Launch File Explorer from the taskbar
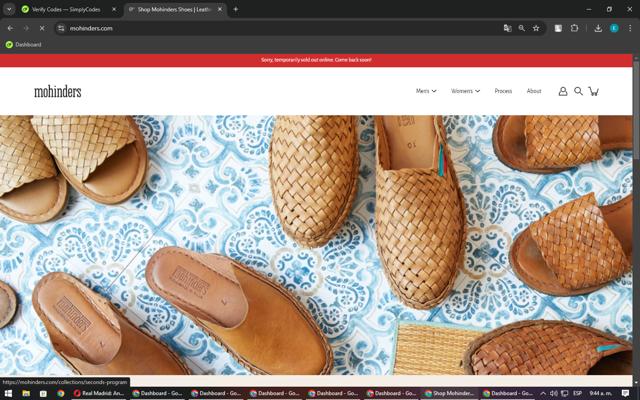Screen dimensions: 640x400 (x=26, y=393)
